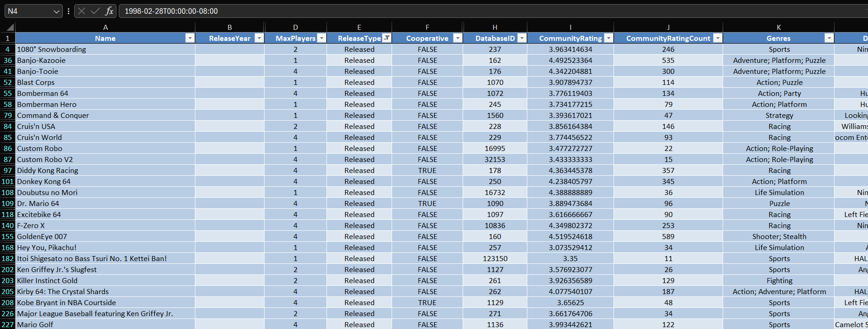Image resolution: width=868 pixels, height=329 pixels.
Task: Open the Genres filter dropdown
Action: (829, 38)
